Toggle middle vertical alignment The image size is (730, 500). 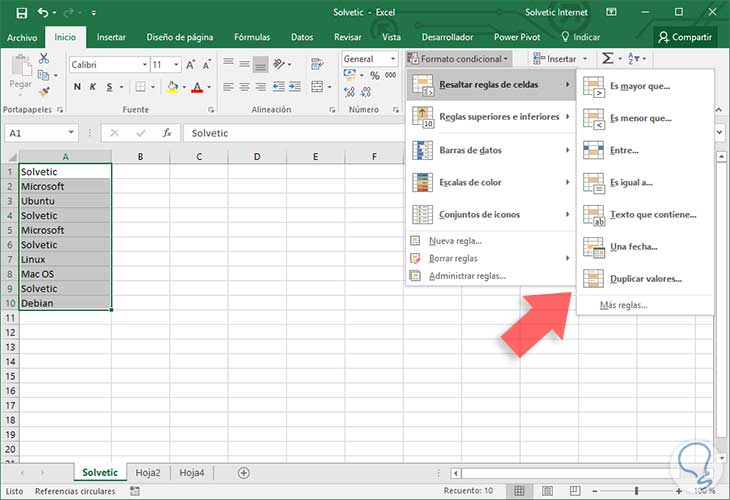point(244,64)
